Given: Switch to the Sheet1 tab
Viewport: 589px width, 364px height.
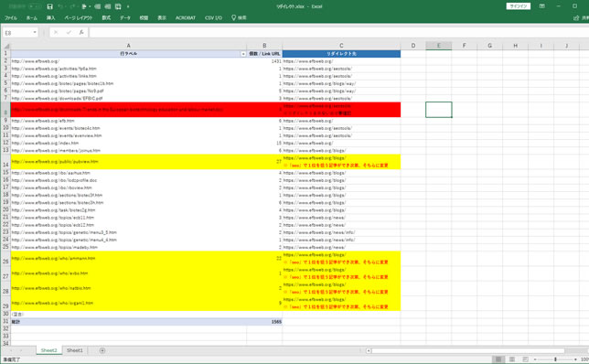Looking at the screenshot, I should tap(74, 350).
